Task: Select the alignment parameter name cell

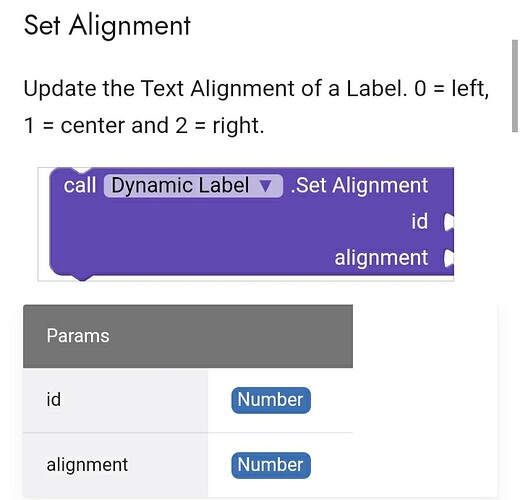Action: click(x=115, y=465)
